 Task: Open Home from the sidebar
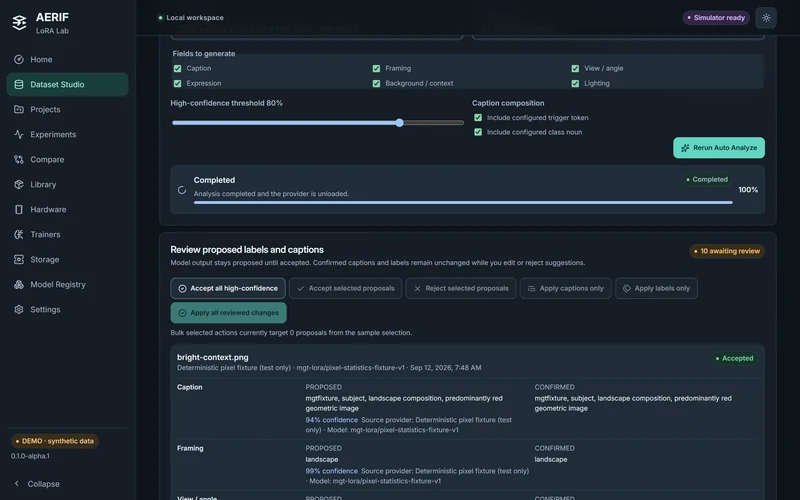[x=67, y=60]
